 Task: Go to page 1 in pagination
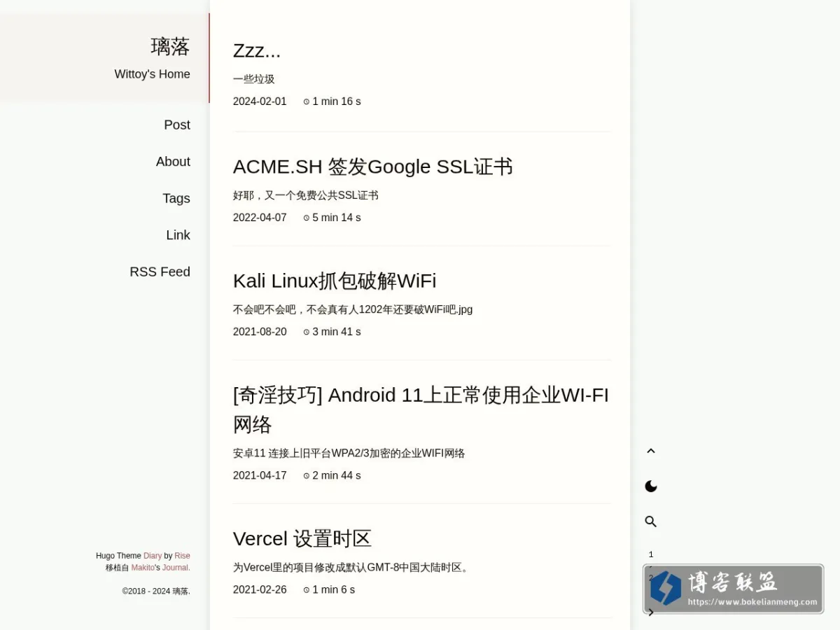click(651, 554)
